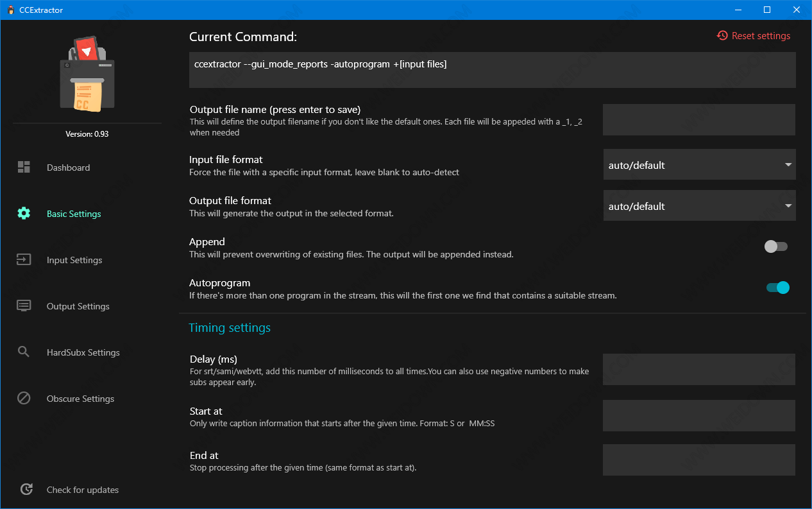812x509 pixels.
Task: Click the HardSubx Settings magnifier icon
Action: click(x=24, y=352)
